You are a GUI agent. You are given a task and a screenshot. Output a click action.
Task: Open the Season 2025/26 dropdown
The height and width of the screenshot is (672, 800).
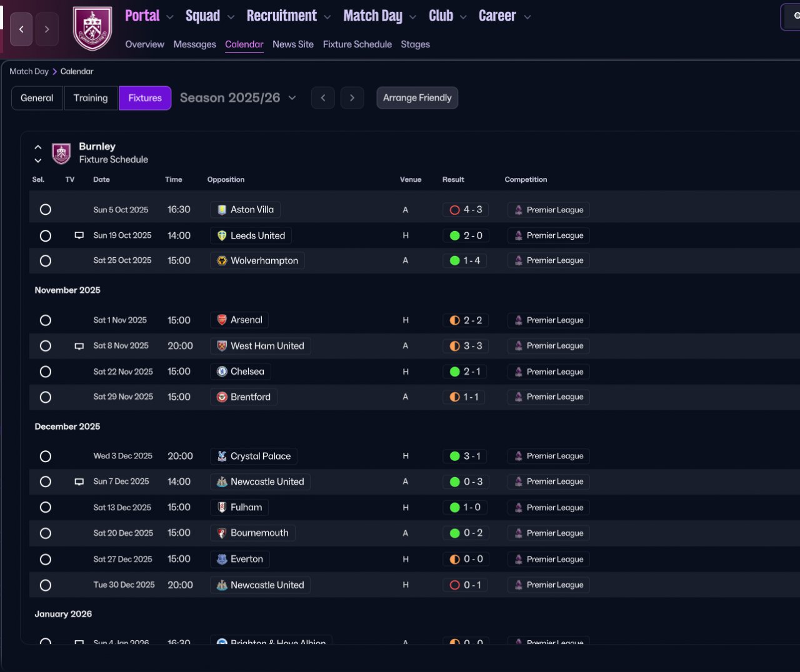point(237,98)
